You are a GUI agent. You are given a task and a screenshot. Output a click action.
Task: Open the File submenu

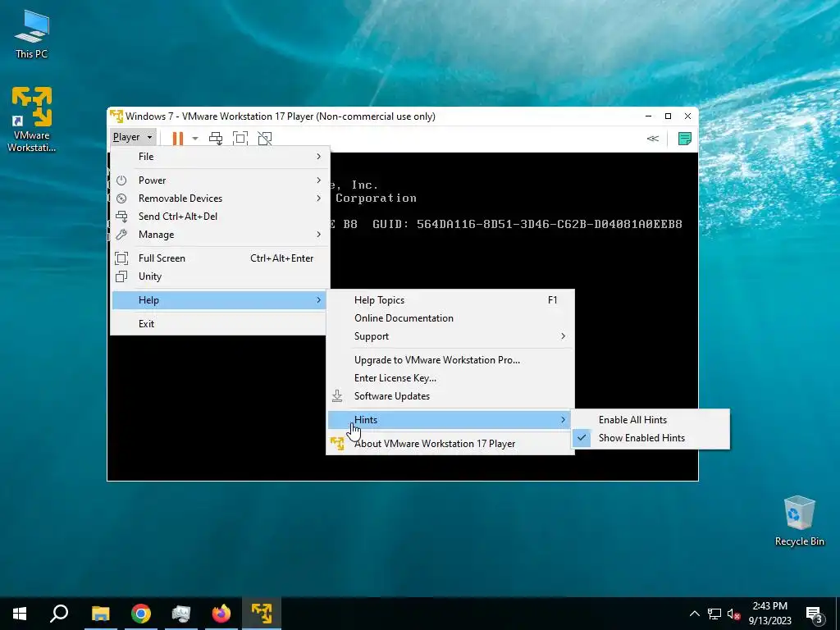(x=220, y=157)
